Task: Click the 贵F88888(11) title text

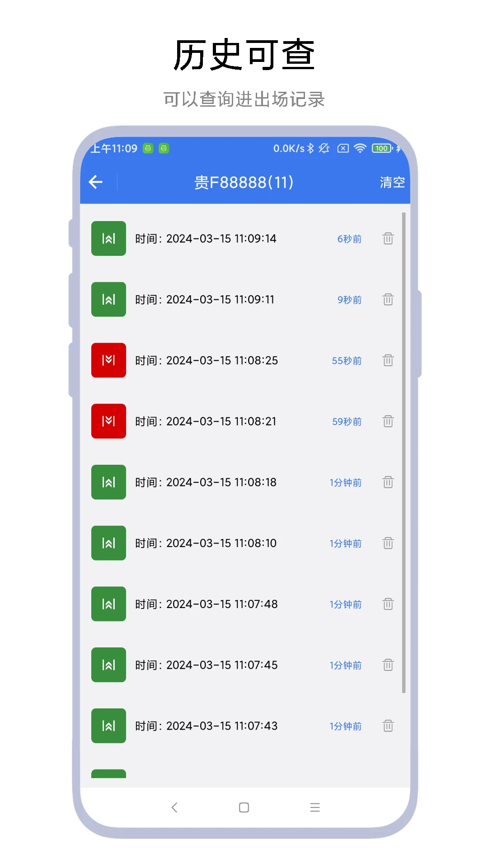Action: pos(244,183)
